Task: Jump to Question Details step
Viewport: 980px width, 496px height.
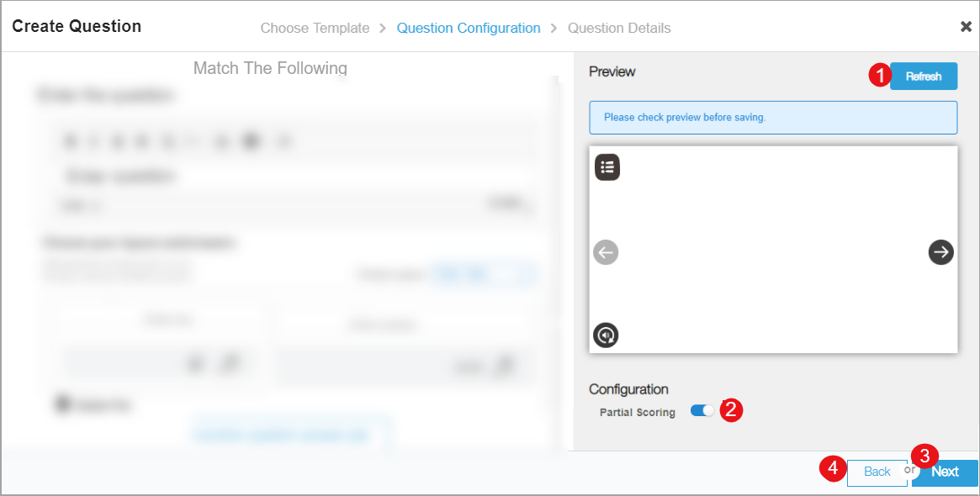Action: click(619, 28)
